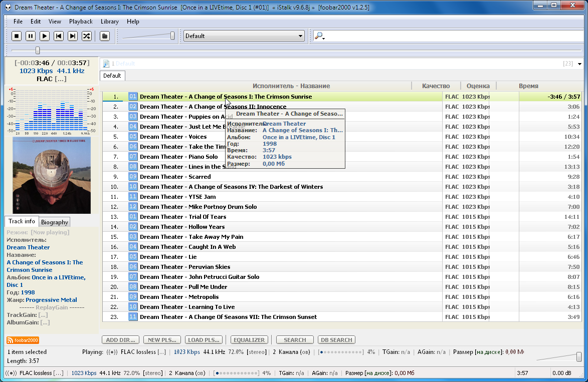Screen dimensions: 588x382
Task: Stop playback with the Stop button
Action: (x=17, y=36)
